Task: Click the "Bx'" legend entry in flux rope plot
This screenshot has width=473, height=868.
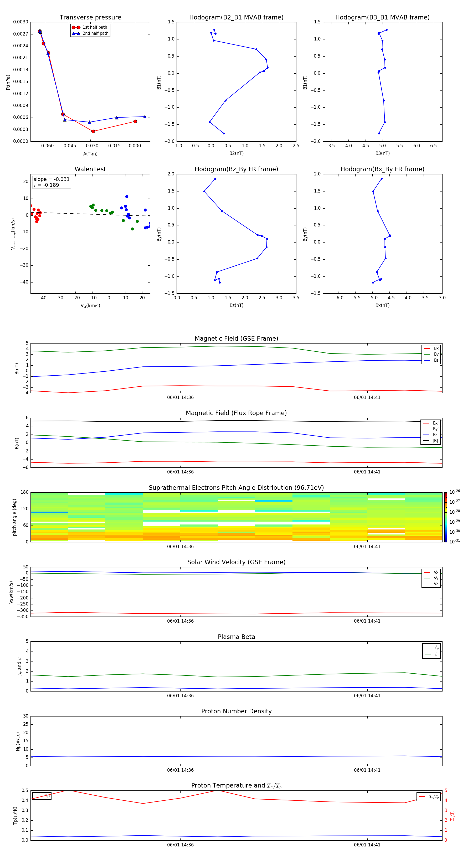Action: [431, 423]
